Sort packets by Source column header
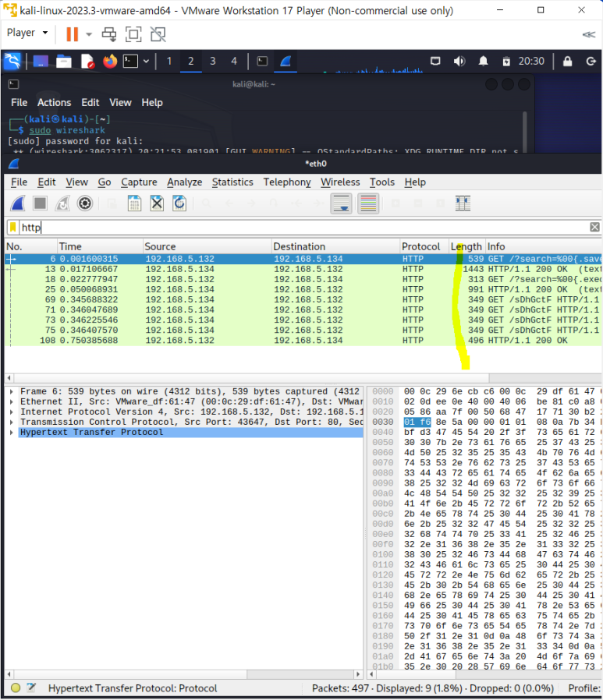 [x=207, y=246]
